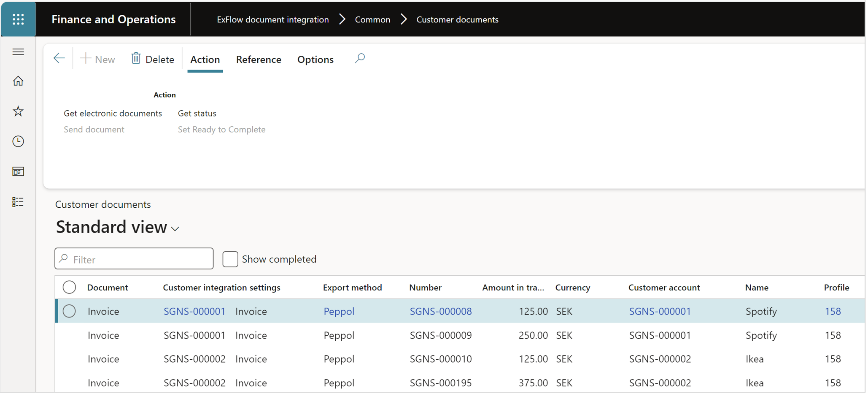
Task: Open Favorites star in sidebar
Action: (18, 111)
